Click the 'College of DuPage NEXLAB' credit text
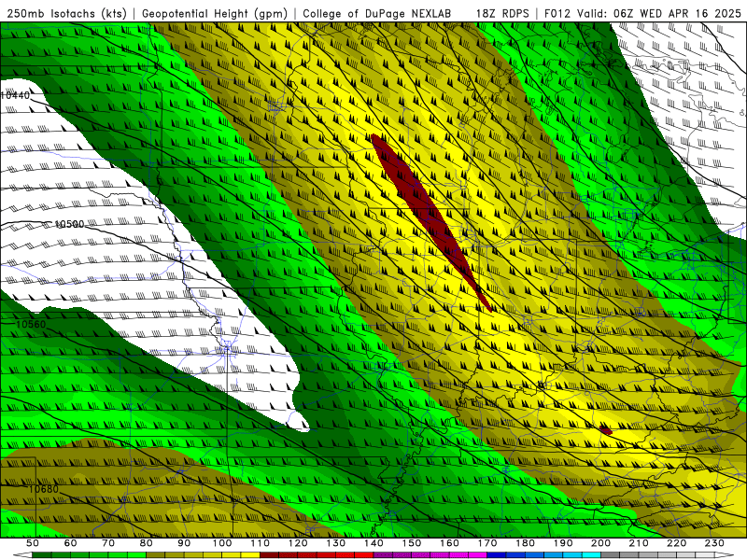747x560 pixels. coord(377,14)
